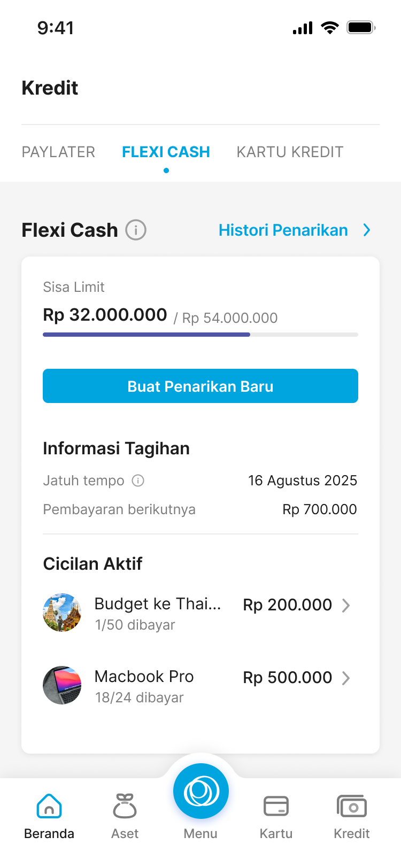Image resolution: width=401 pixels, height=868 pixels.
Task: Check the battery icon in status bar
Action: [x=361, y=27]
